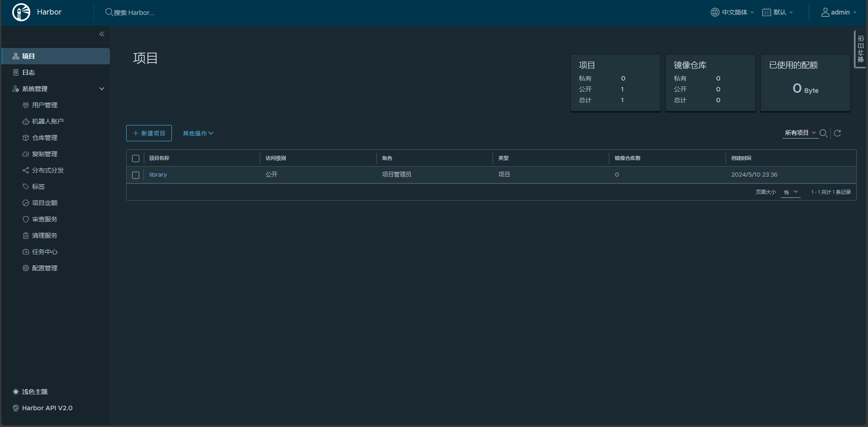Collapse the 系统管理 section chevron
This screenshot has width=868, height=427.
coord(102,89)
